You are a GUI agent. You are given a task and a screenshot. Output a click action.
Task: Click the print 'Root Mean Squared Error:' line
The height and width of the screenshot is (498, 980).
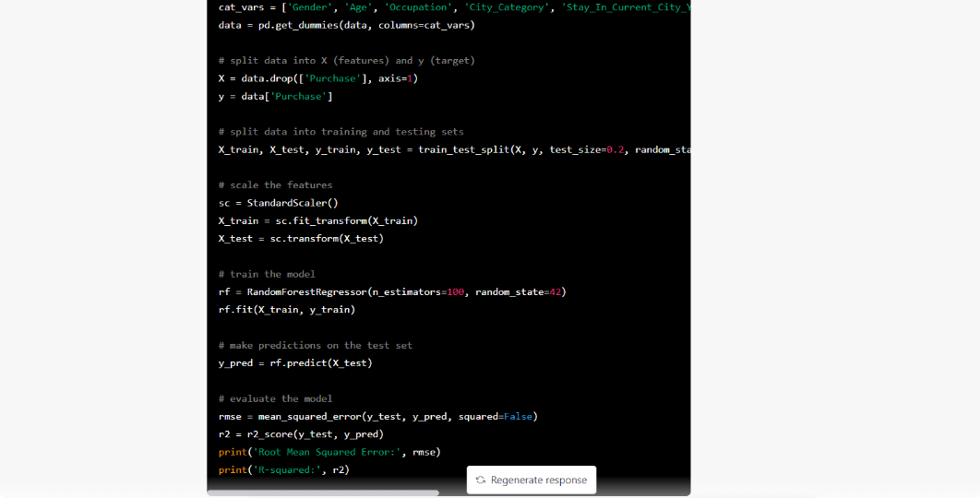point(330,453)
